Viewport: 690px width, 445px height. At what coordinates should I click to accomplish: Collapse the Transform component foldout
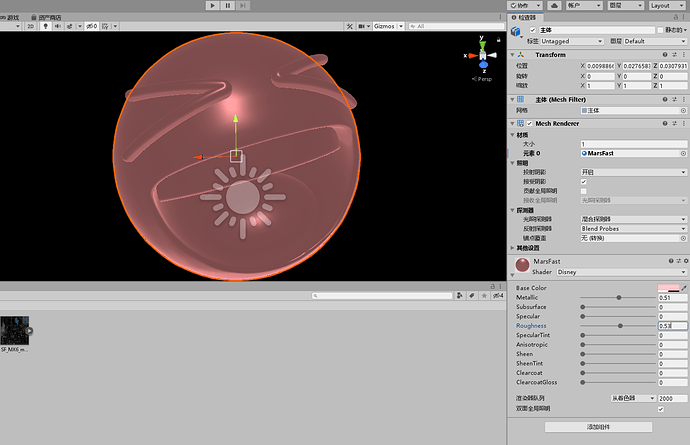pos(512,55)
